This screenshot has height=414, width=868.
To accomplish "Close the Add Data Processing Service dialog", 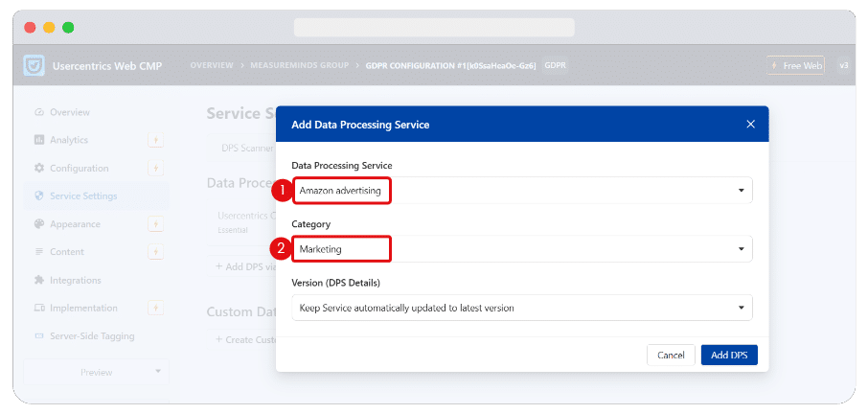I will click(751, 124).
